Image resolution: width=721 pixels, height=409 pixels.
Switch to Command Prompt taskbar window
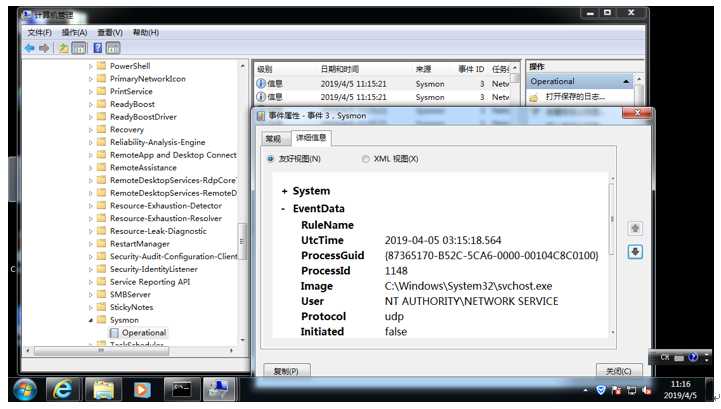[x=182, y=390]
